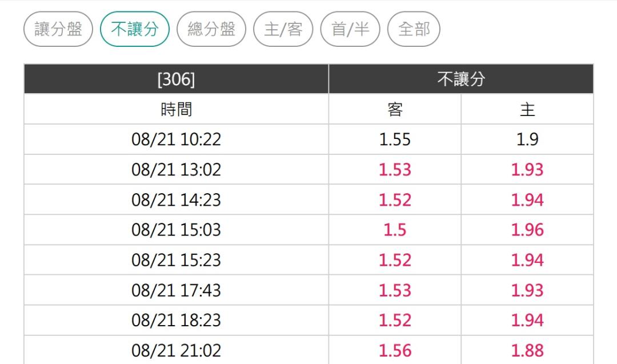Select the 08/21 14:23 time cell
This screenshot has height=364, width=617.
(x=177, y=200)
